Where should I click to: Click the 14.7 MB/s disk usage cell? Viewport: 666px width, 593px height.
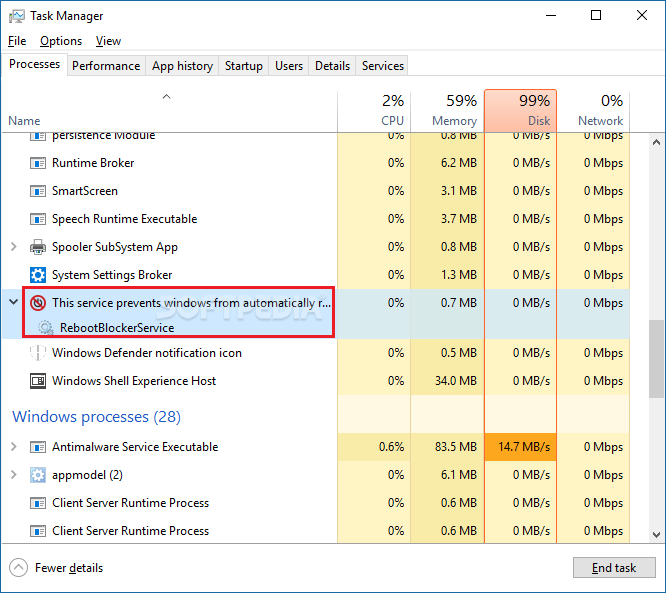(520, 447)
